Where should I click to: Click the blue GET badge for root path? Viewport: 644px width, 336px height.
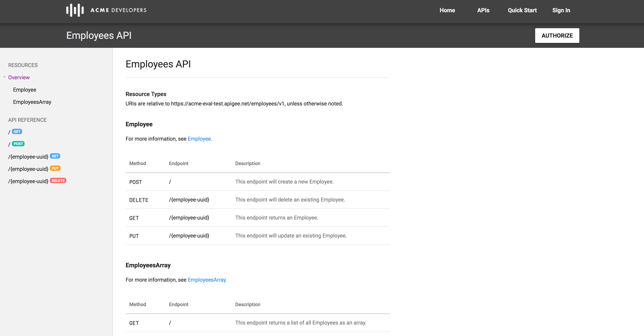pyautogui.click(x=17, y=132)
